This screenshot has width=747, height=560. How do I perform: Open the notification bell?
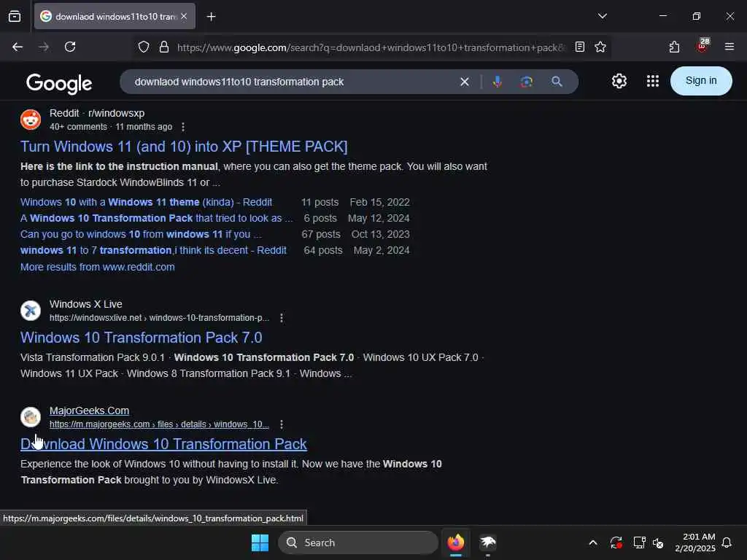tap(727, 542)
